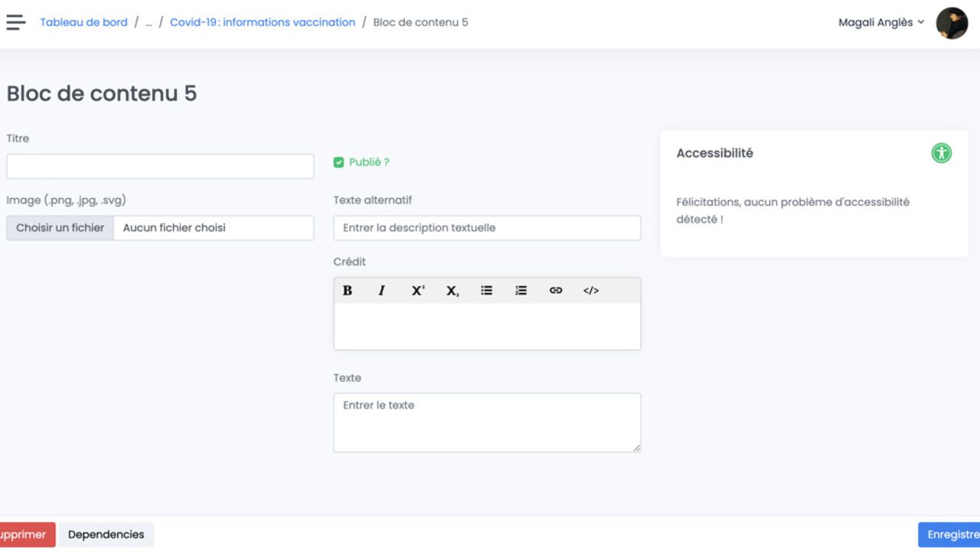Insert bulleted list in Crédit editor

click(486, 291)
